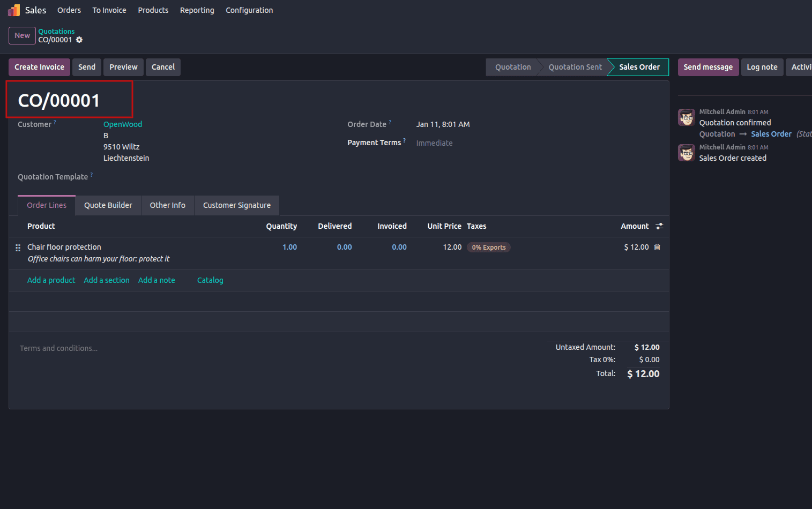Click Add a product link
This screenshot has height=509, width=812.
pyautogui.click(x=51, y=280)
